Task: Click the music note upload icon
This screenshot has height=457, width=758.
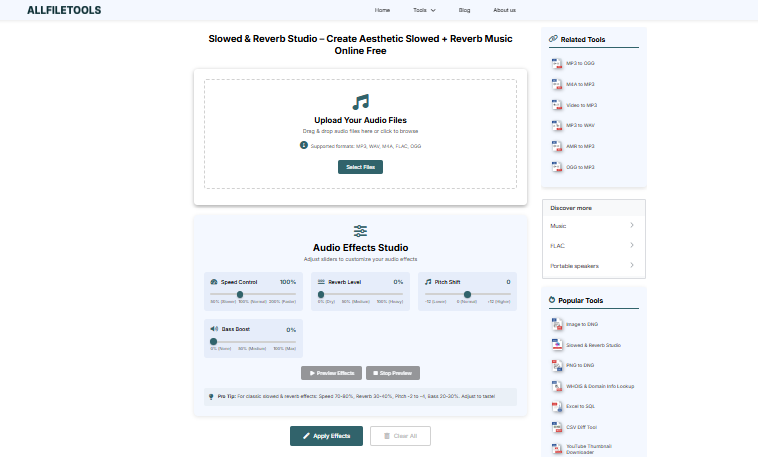Action: tap(360, 102)
